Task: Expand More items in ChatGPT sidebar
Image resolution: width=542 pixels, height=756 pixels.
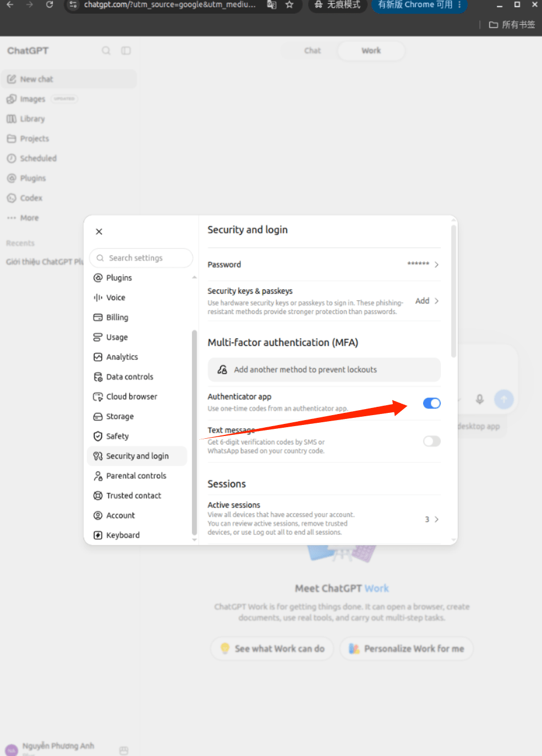Action: coord(29,218)
